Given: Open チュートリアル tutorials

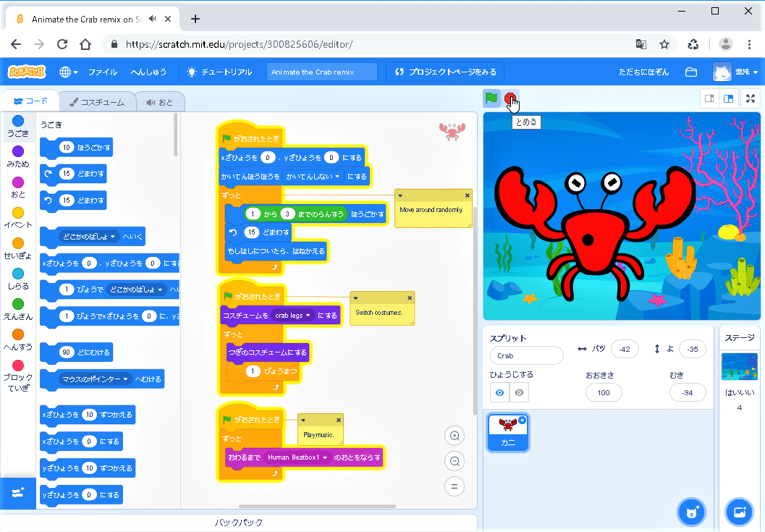Looking at the screenshot, I should point(219,72).
